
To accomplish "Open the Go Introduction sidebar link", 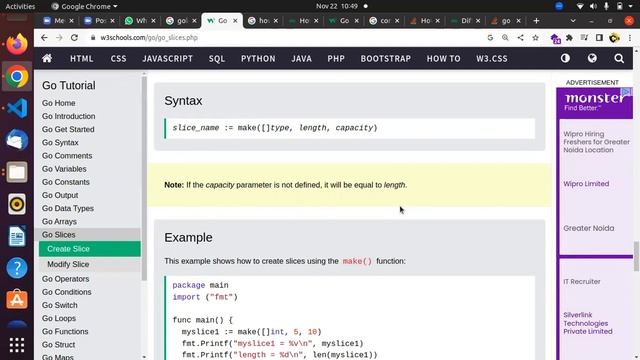I will click(69, 116).
